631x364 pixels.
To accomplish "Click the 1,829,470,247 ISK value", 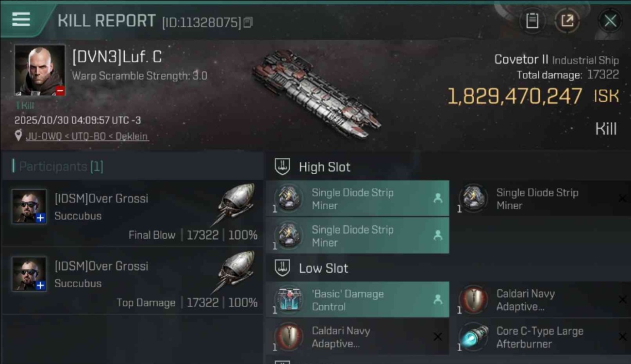I will (515, 96).
